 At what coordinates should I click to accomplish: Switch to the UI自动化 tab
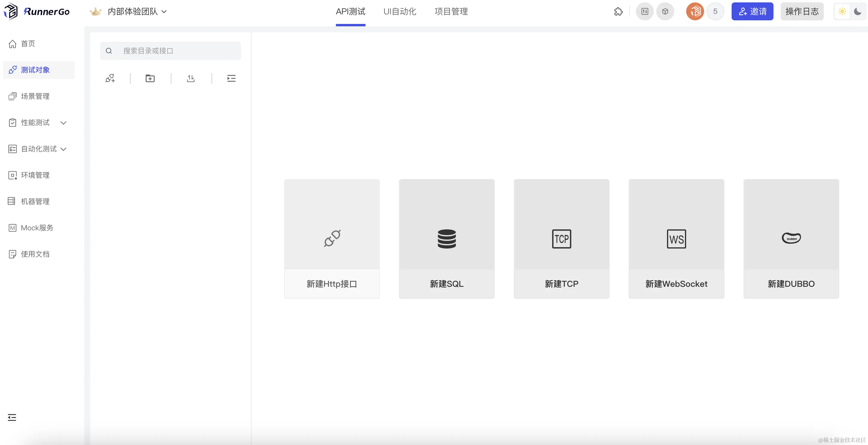[x=400, y=11]
